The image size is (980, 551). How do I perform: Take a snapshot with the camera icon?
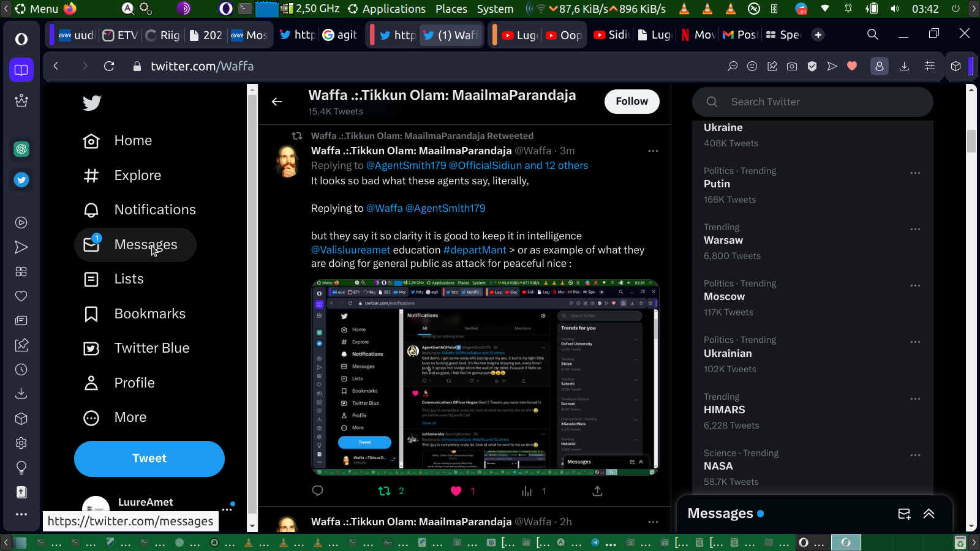[792, 66]
